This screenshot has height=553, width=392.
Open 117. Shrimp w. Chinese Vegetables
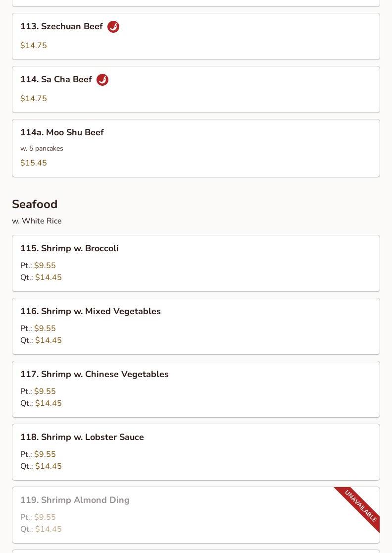click(x=196, y=389)
